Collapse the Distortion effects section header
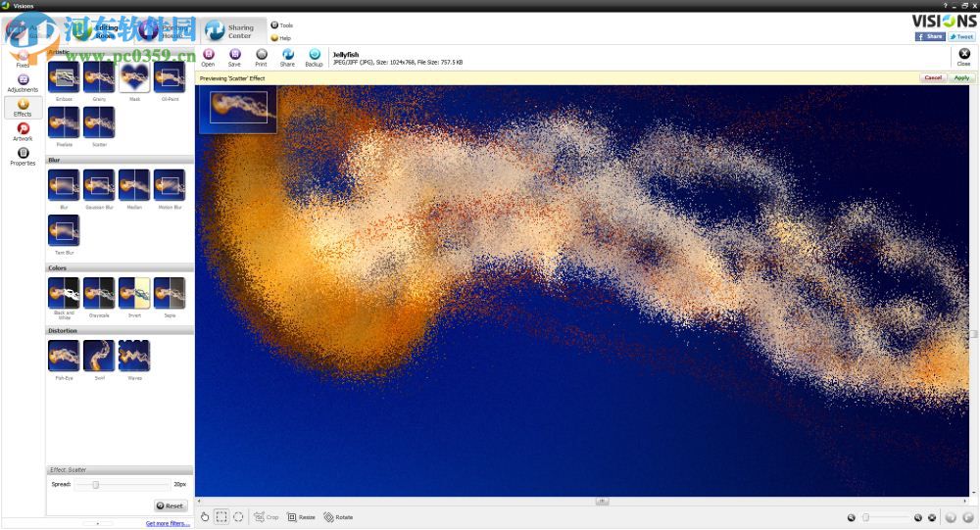 (x=120, y=330)
